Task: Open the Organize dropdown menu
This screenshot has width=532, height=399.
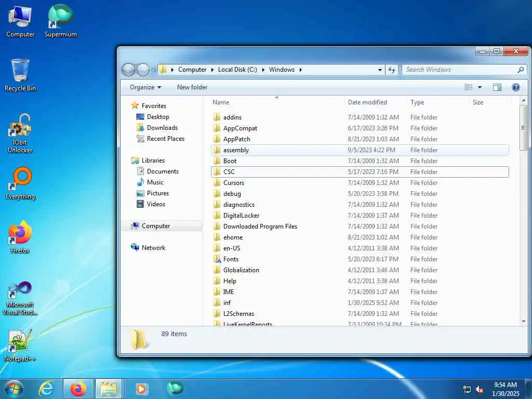Action: point(145,87)
